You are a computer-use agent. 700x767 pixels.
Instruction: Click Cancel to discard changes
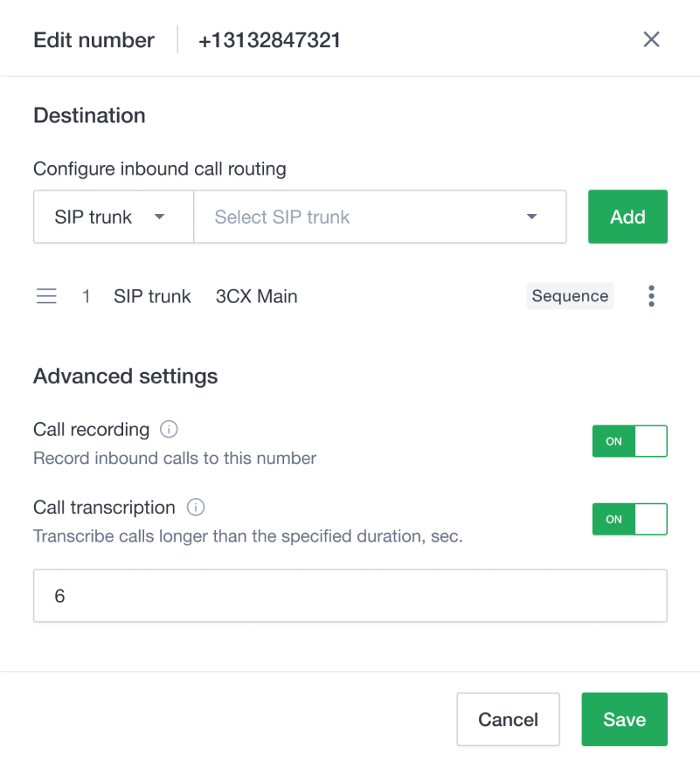click(x=508, y=720)
